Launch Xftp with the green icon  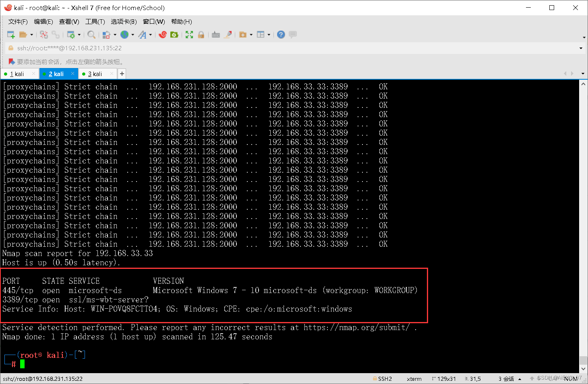[x=174, y=35]
